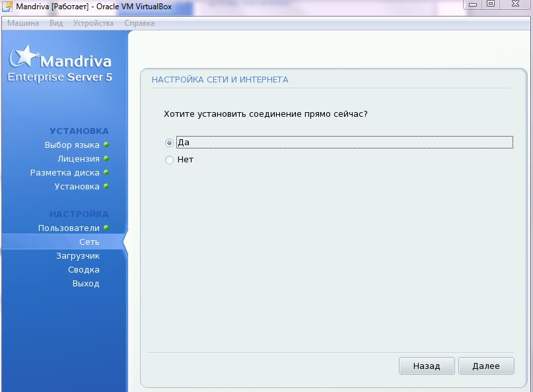
Task: Click the "Далее" button
Action: [x=486, y=366]
